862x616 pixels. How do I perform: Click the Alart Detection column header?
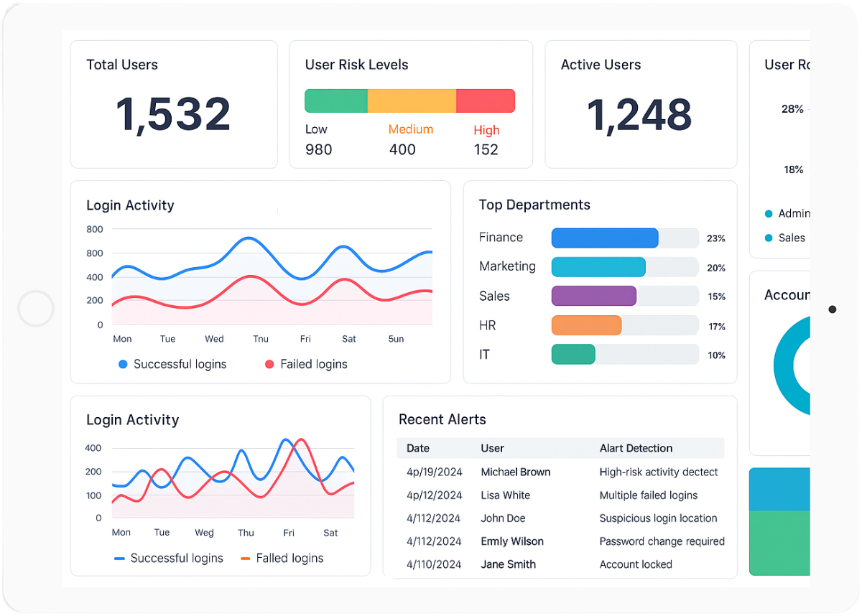[x=636, y=449]
